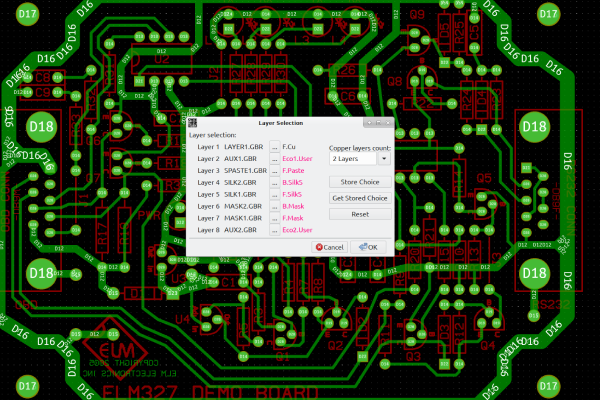Viewport: 600px width, 400px height.
Task: Select the SILK1.GBR file name
Action: [240, 194]
